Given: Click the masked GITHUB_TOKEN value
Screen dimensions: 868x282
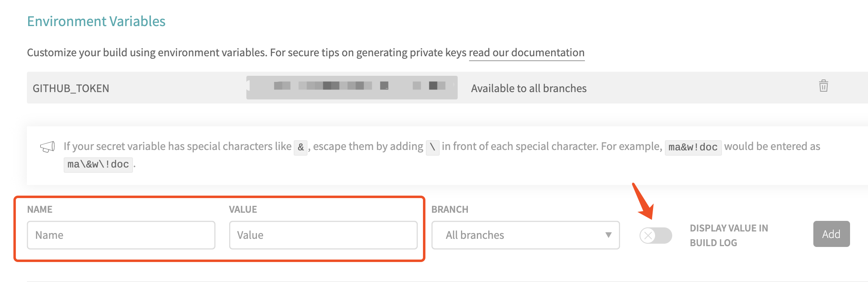Looking at the screenshot, I should click(x=352, y=87).
